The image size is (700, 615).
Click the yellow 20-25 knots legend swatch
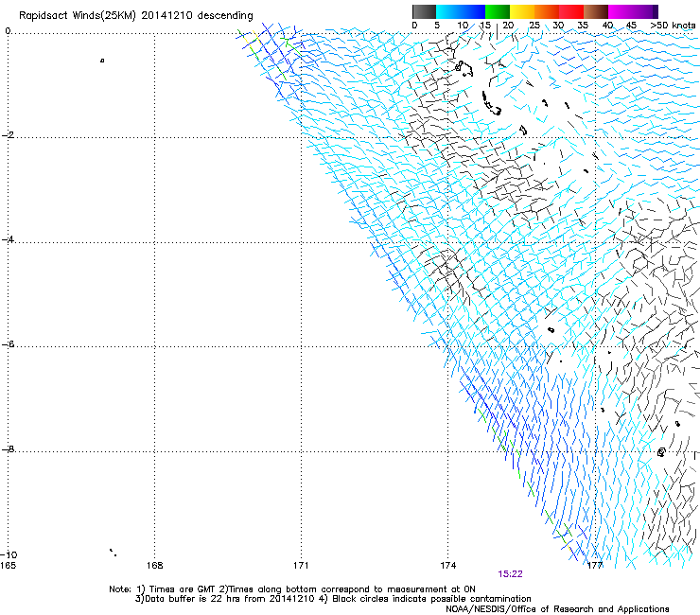(522, 11)
